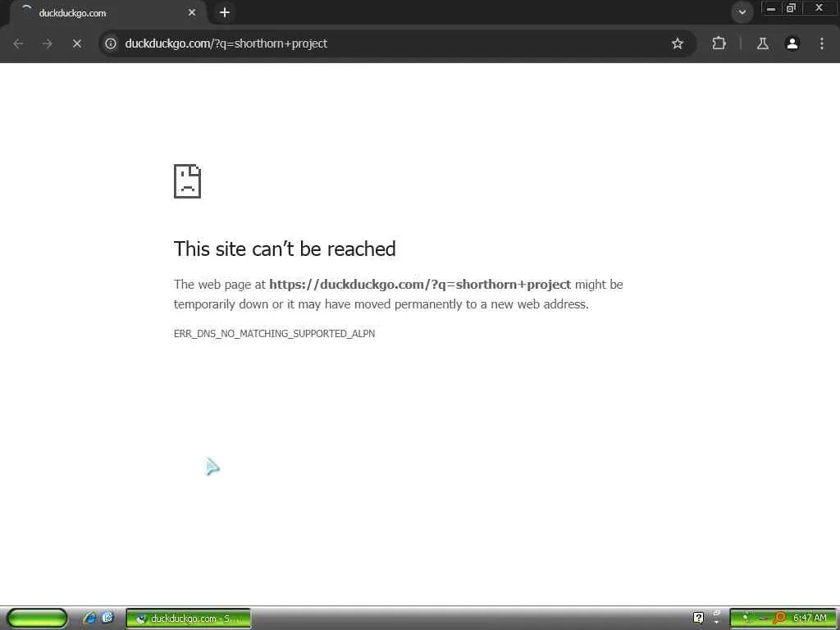The height and width of the screenshot is (630, 840).
Task: Select the duckduckgo.com tab
Action: tap(106, 13)
